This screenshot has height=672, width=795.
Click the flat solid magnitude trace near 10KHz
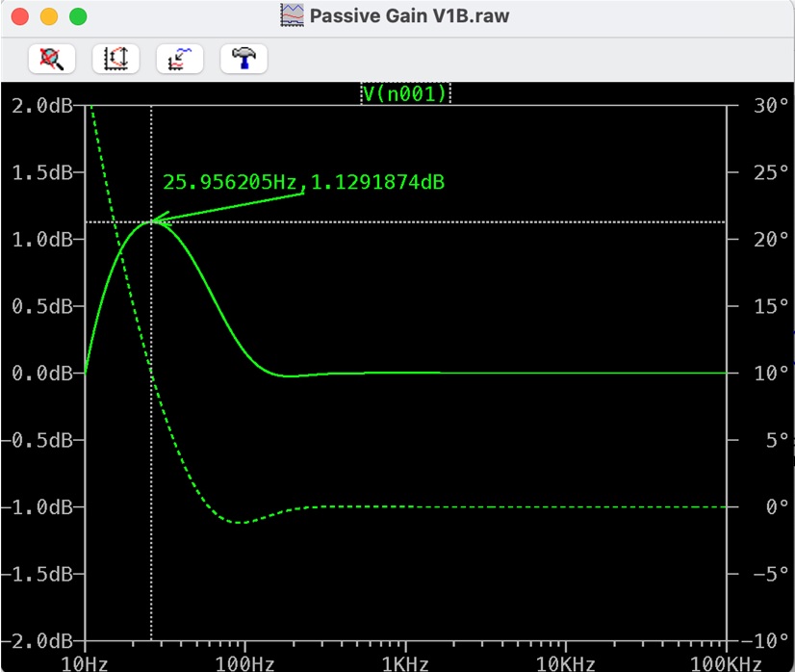click(565, 373)
